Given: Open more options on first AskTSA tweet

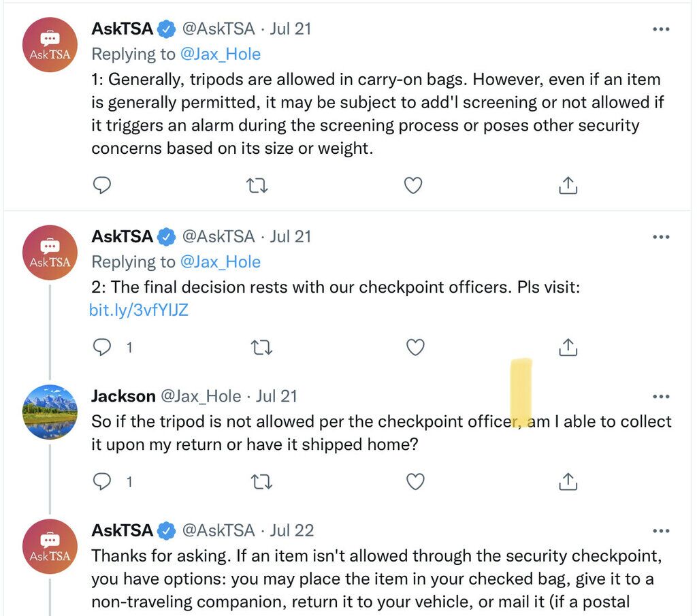Looking at the screenshot, I should click(x=661, y=29).
